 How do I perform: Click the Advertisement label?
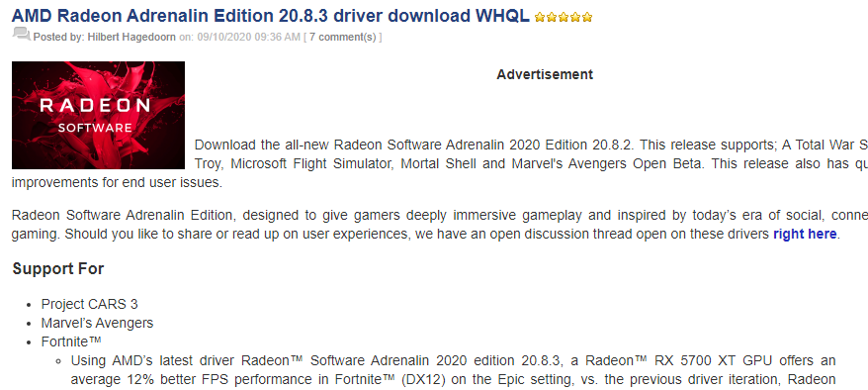(545, 74)
